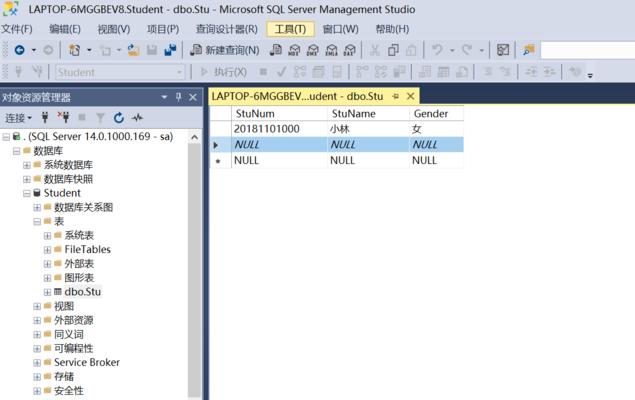The image size is (635, 400).
Task: Click the XMLA query icon
Action: [x=331, y=50]
